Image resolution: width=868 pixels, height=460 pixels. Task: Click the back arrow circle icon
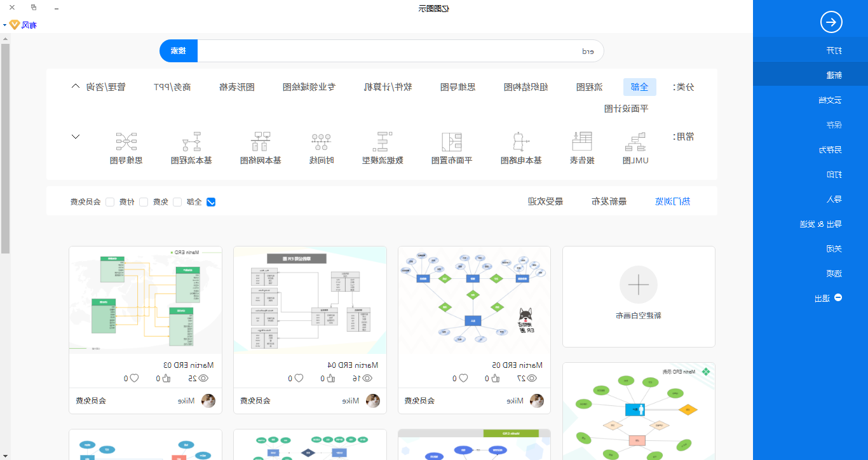click(831, 22)
